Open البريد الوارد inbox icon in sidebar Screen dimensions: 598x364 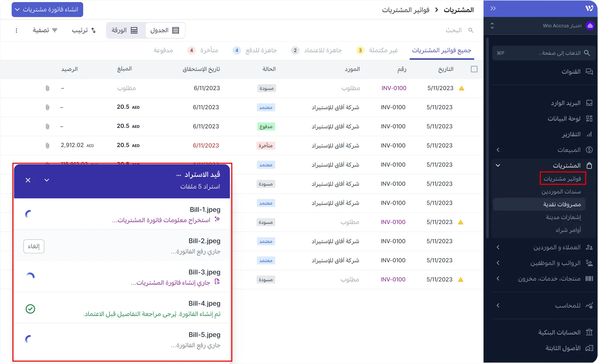click(590, 103)
